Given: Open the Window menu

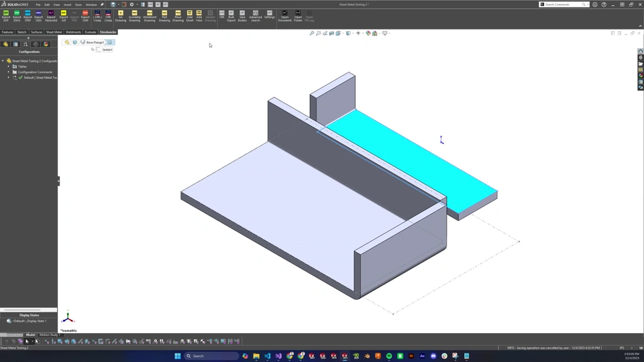Looking at the screenshot, I should click(x=91, y=5).
